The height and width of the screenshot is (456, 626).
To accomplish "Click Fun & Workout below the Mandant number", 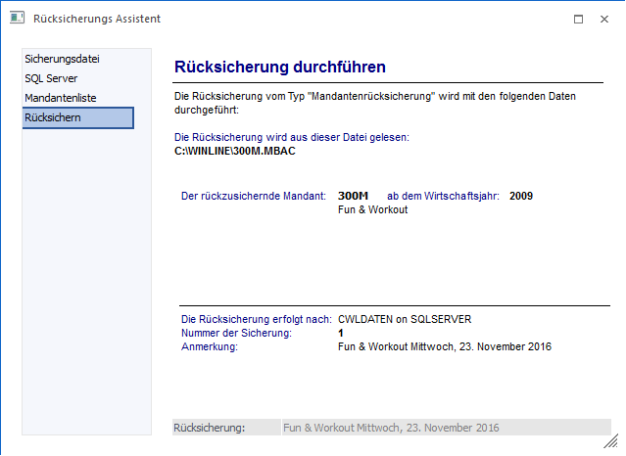I will point(373,210).
